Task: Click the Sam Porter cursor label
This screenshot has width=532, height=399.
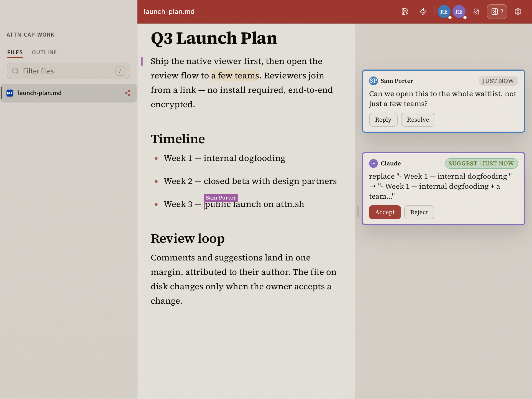Action: click(221, 198)
